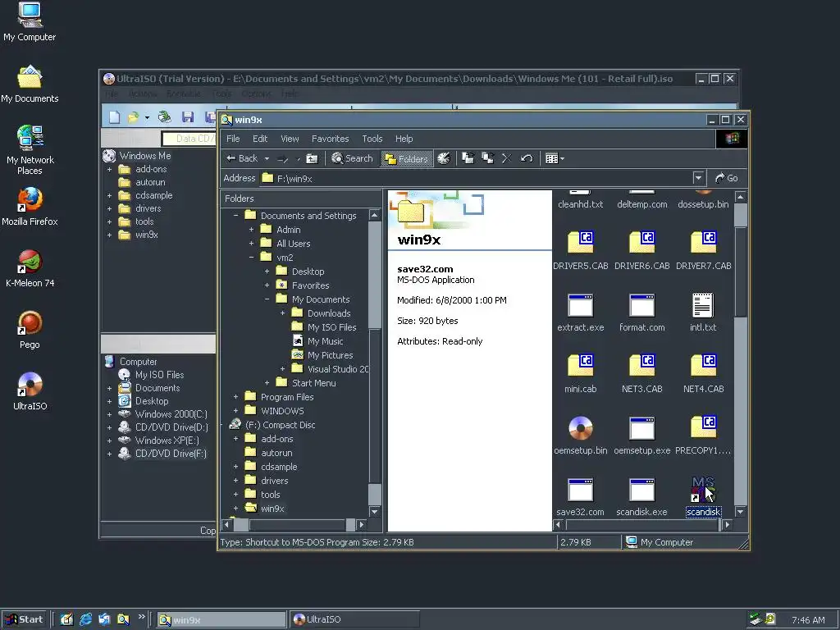Click the Up folder toolbar icon
The width and height of the screenshot is (840, 630).
(312, 158)
